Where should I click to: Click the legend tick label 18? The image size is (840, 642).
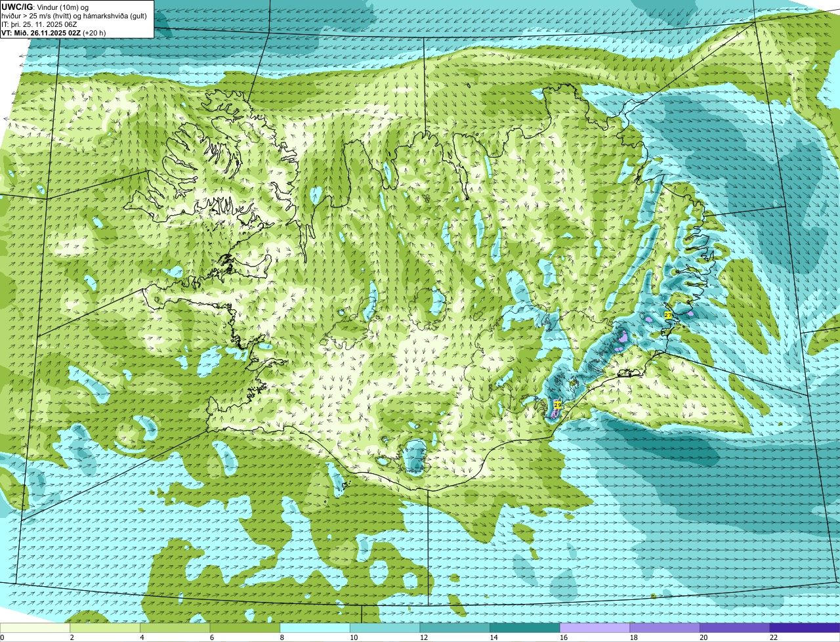pos(633,637)
